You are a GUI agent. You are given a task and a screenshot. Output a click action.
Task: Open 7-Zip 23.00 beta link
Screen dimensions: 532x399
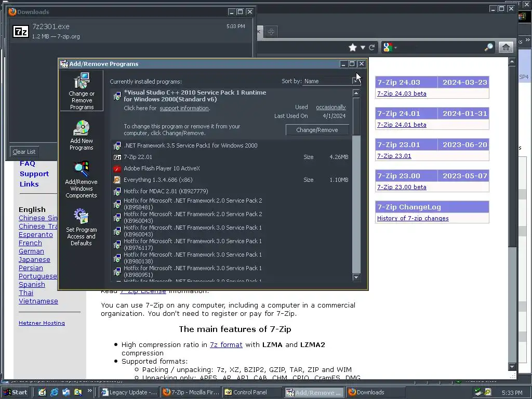coord(402,187)
